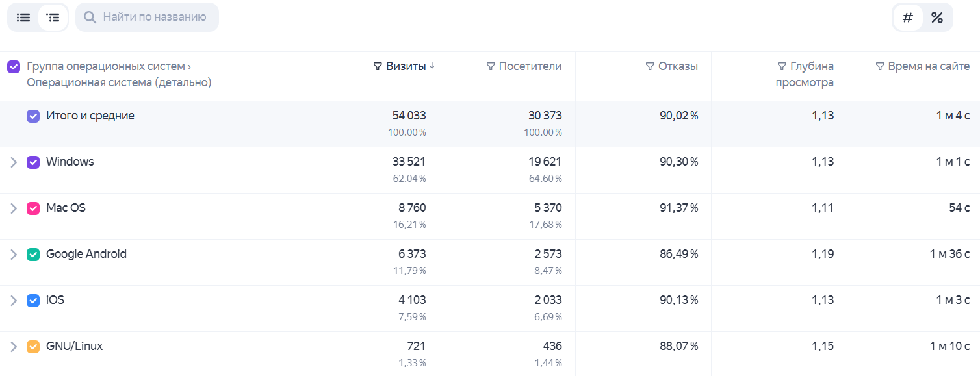Screen dimensions: 980x376
Task: Open filter icon for Время на сайте
Action: pyautogui.click(x=880, y=66)
